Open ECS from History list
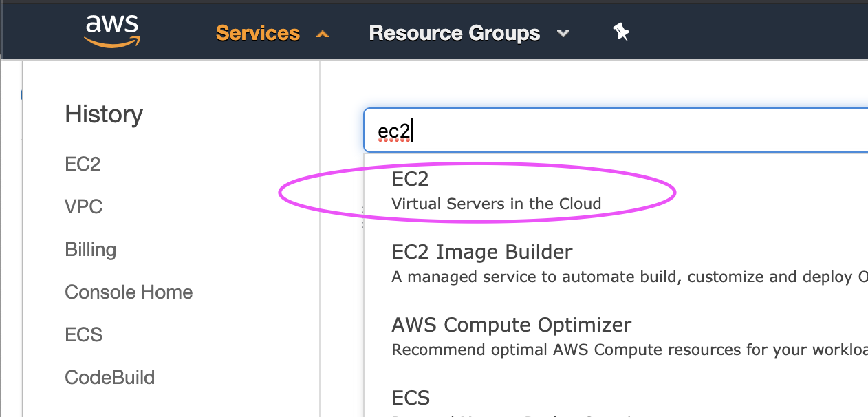 (83, 335)
